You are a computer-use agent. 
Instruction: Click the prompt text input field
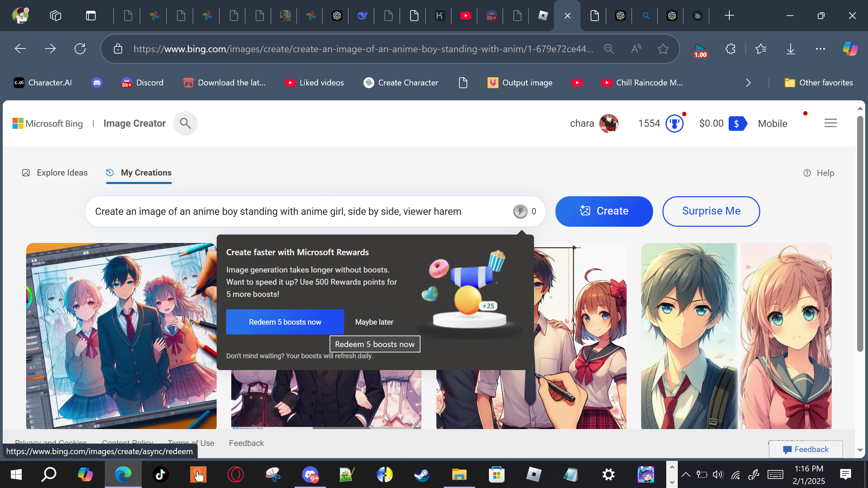coord(298,211)
